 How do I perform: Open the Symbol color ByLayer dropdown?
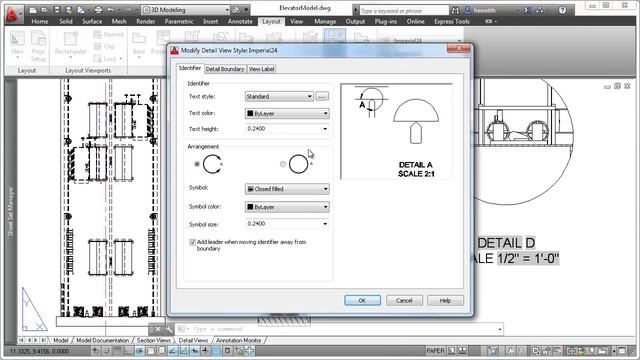pos(287,207)
